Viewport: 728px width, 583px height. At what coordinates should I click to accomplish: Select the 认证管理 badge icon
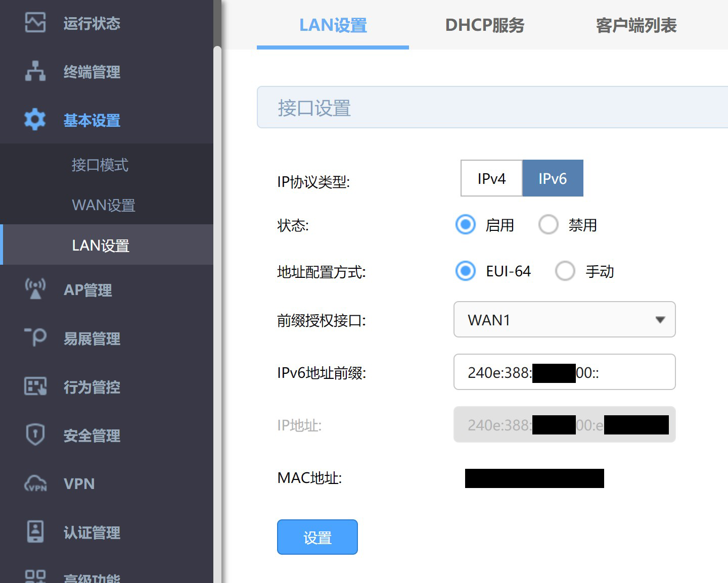pos(35,531)
